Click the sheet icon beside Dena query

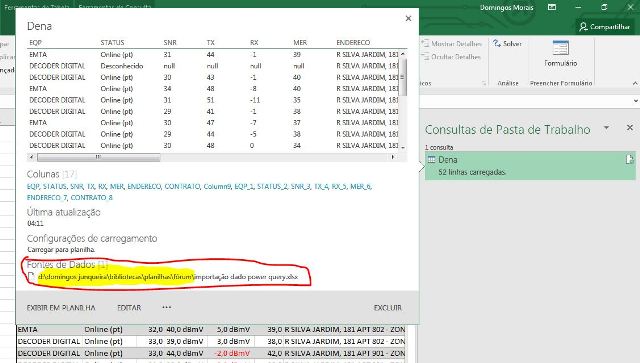(x=629, y=160)
